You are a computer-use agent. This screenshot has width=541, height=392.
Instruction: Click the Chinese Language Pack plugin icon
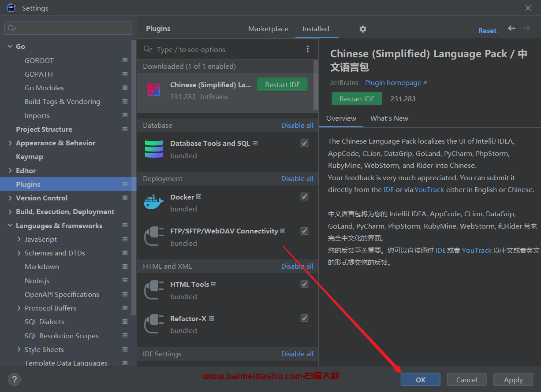154,90
